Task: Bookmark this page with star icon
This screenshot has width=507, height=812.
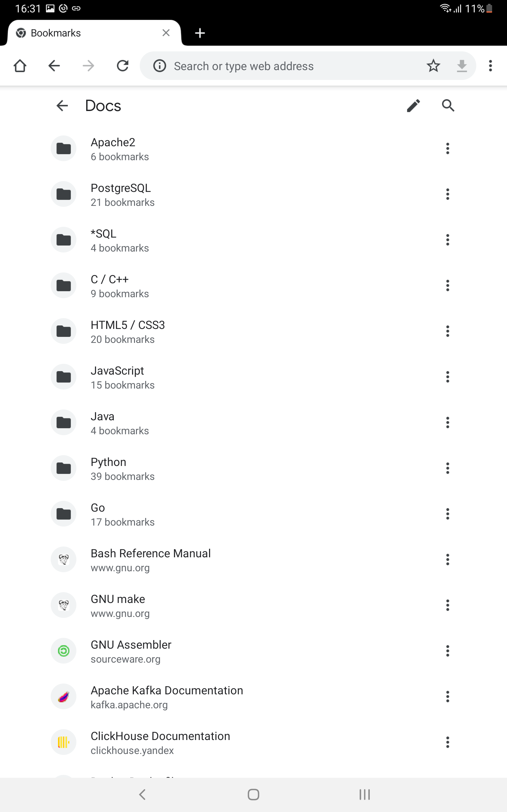Action: pos(433,66)
